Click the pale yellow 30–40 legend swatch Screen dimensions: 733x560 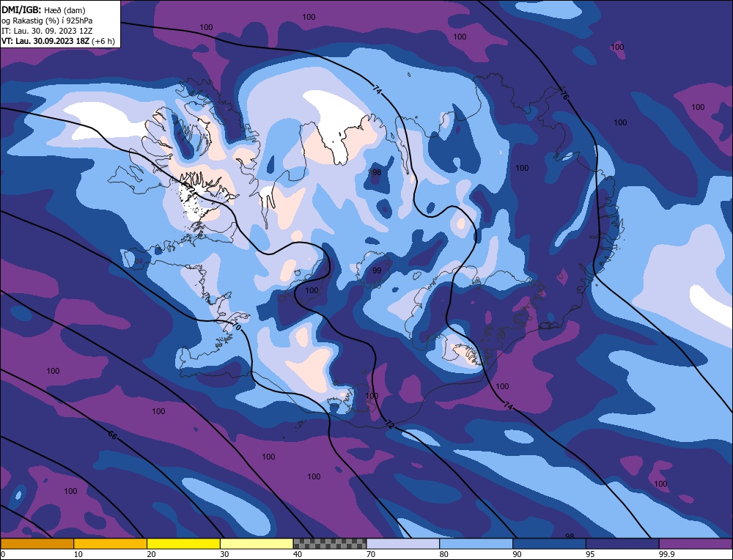click(257, 544)
